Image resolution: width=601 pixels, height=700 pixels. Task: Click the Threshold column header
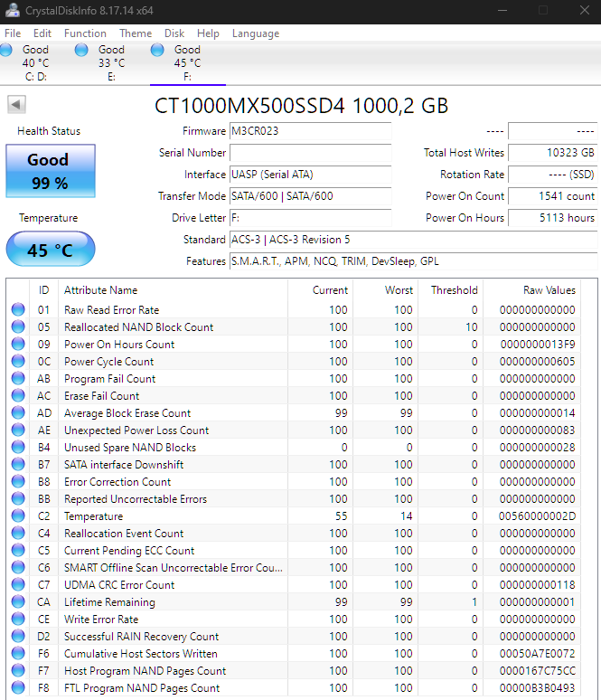tap(451, 290)
